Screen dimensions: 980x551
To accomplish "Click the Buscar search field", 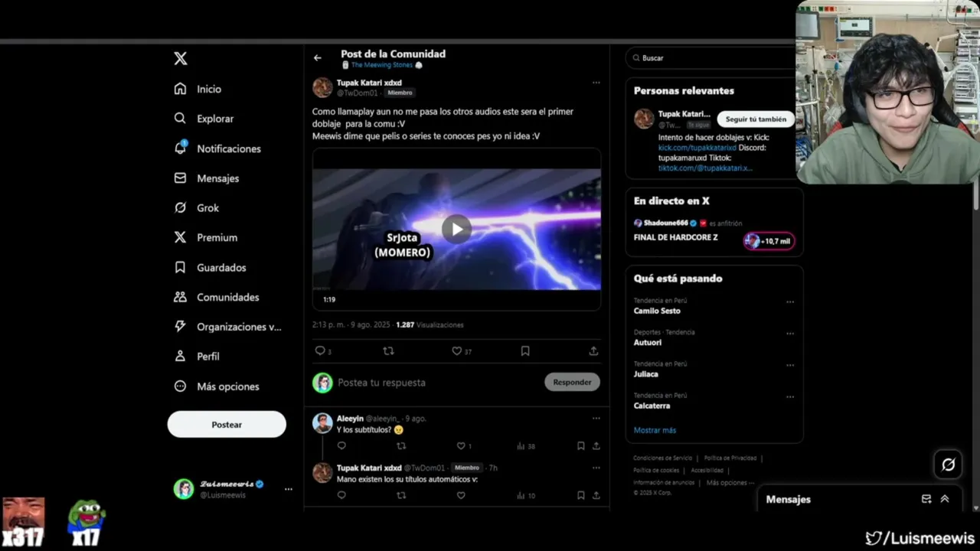I will point(710,58).
